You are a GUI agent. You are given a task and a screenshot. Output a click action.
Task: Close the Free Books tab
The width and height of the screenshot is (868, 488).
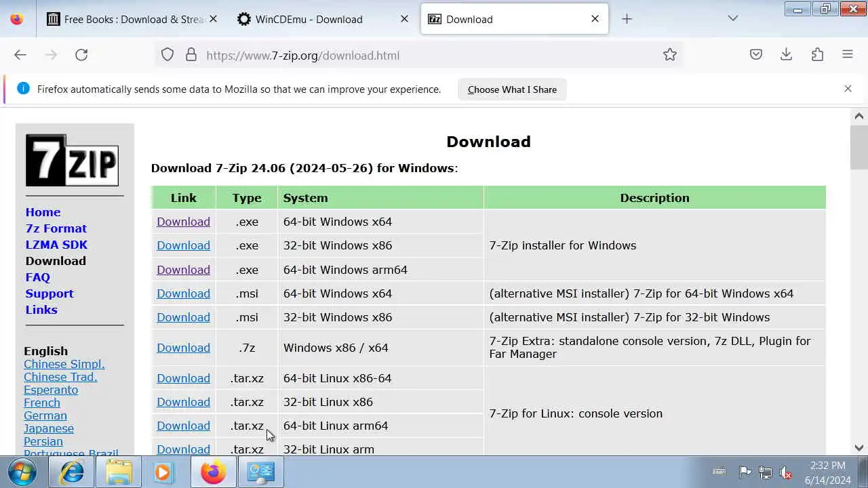[x=214, y=19]
